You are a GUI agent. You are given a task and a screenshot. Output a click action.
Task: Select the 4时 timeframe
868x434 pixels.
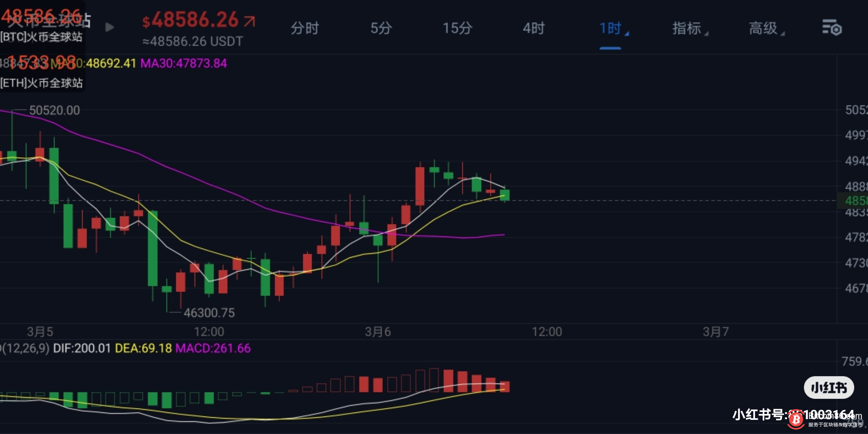pos(534,29)
